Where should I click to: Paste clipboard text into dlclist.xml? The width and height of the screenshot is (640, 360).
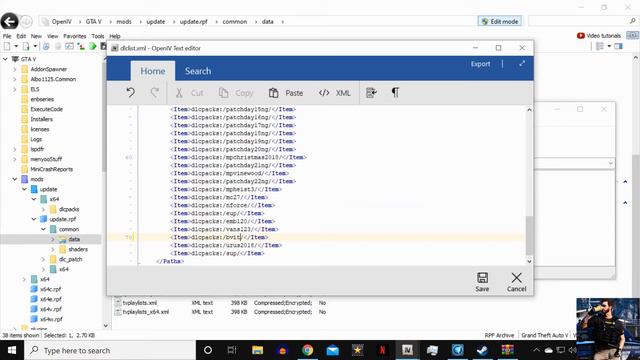point(286,93)
